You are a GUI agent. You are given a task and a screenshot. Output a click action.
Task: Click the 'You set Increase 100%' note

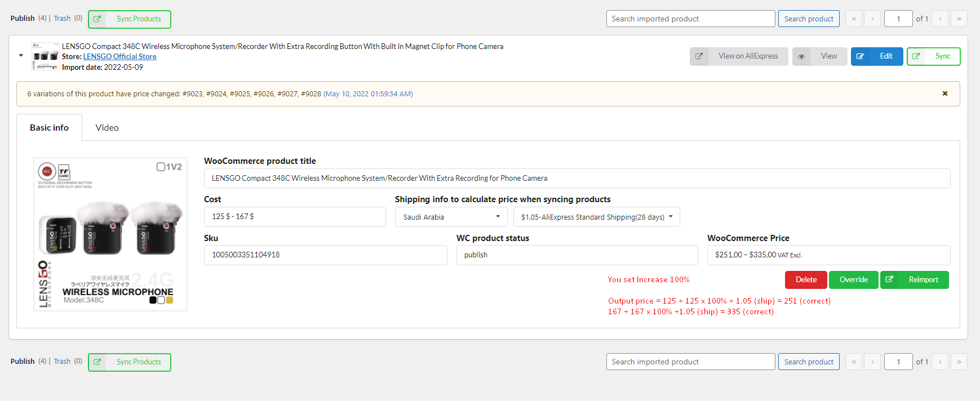point(649,280)
